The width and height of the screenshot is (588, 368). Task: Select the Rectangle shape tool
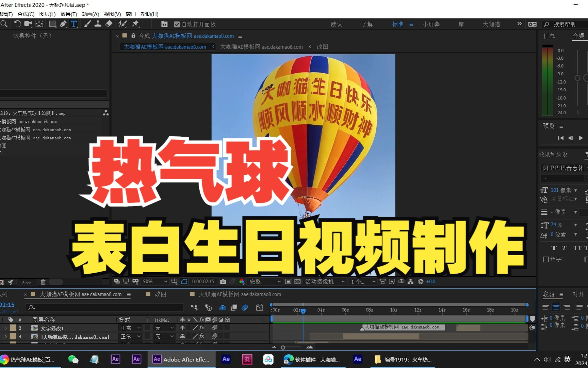pos(52,24)
